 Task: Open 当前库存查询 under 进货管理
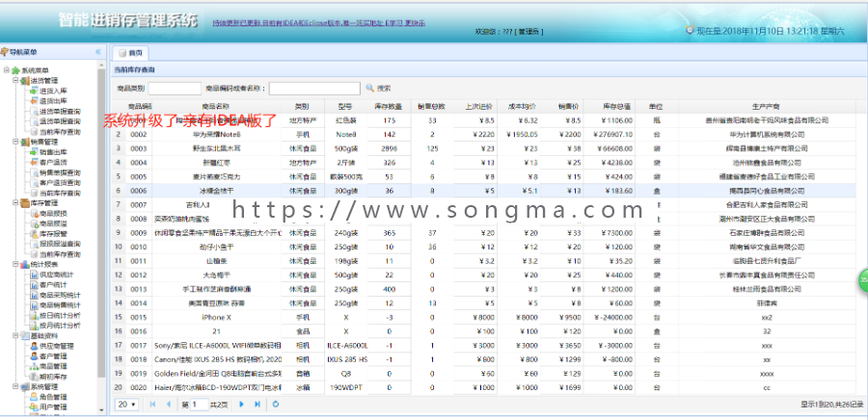coord(60,132)
